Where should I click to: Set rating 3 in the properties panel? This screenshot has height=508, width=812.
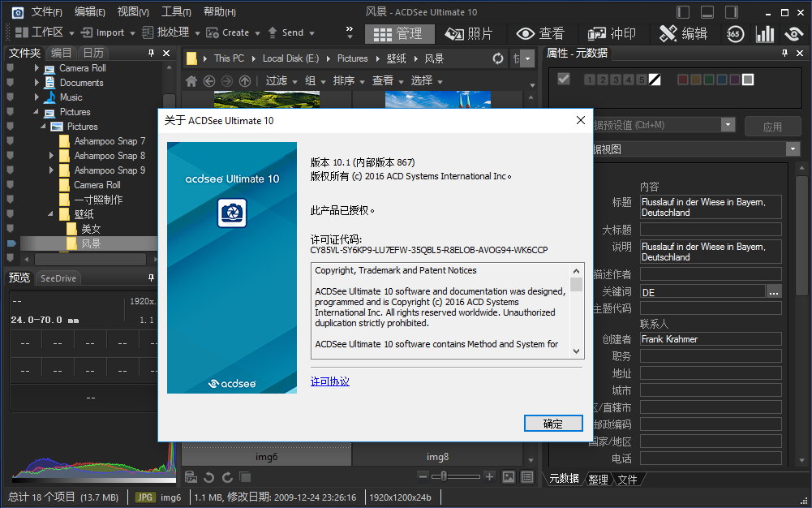616,80
